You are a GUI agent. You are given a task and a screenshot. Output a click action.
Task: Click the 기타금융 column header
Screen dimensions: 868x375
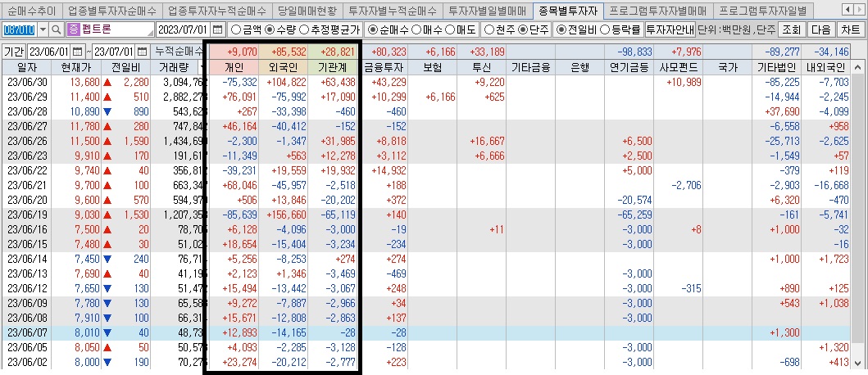530,67
